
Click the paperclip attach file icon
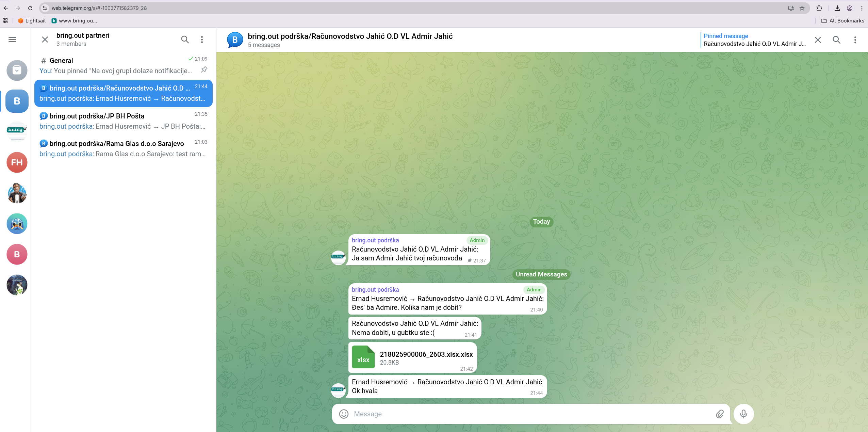(720, 414)
